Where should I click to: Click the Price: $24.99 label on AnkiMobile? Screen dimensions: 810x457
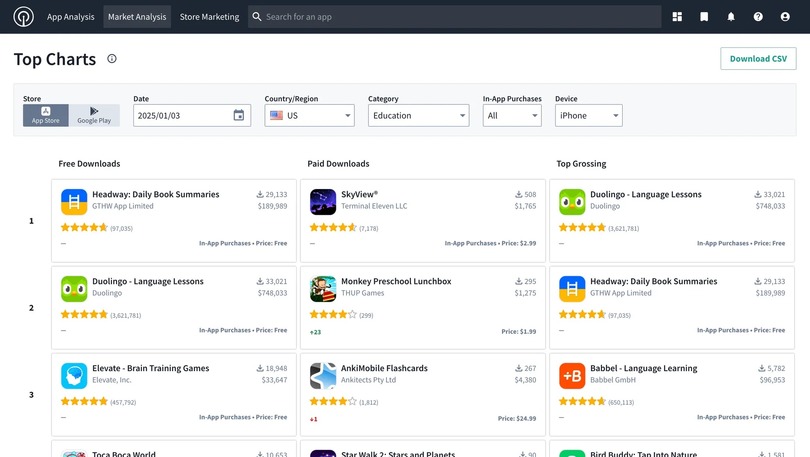517,418
